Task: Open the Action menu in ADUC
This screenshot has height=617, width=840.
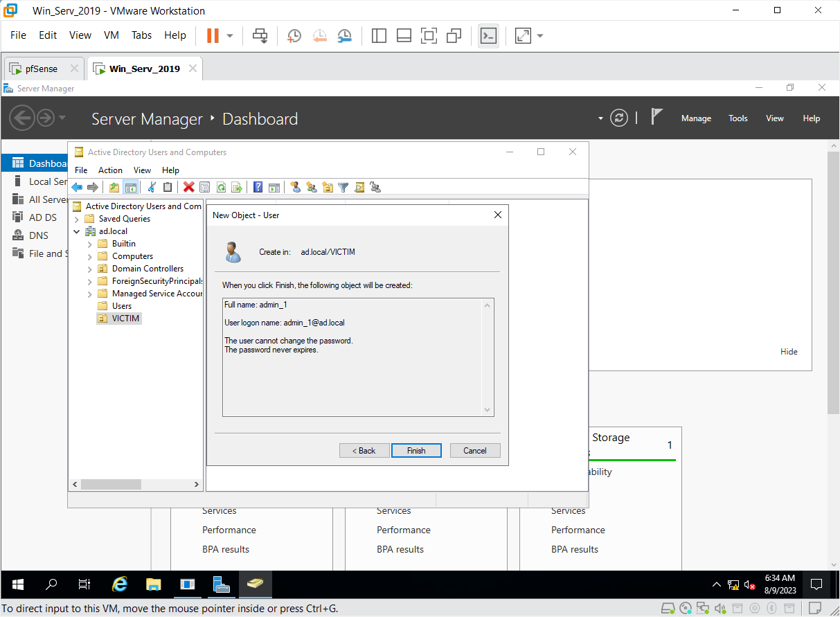Action: coord(110,170)
